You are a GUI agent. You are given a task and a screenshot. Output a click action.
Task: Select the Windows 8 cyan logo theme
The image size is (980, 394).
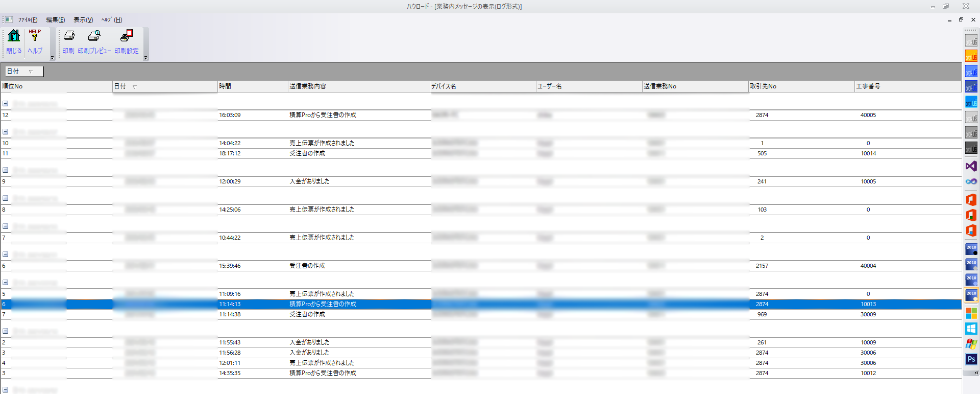971,329
